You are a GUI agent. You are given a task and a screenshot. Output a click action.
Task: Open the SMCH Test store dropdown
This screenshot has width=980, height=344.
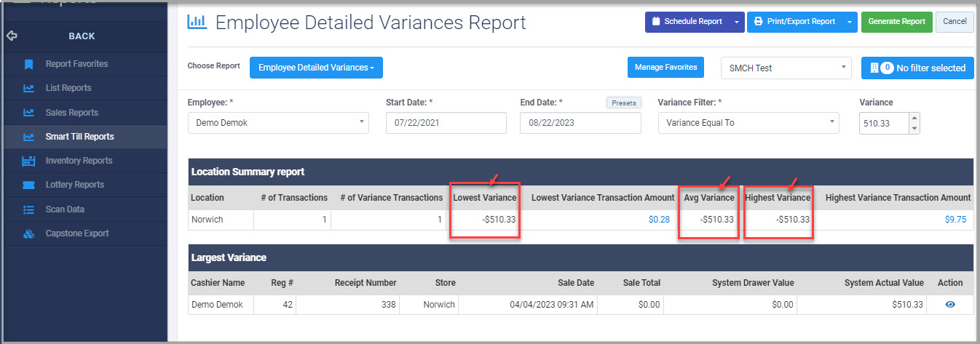point(786,68)
